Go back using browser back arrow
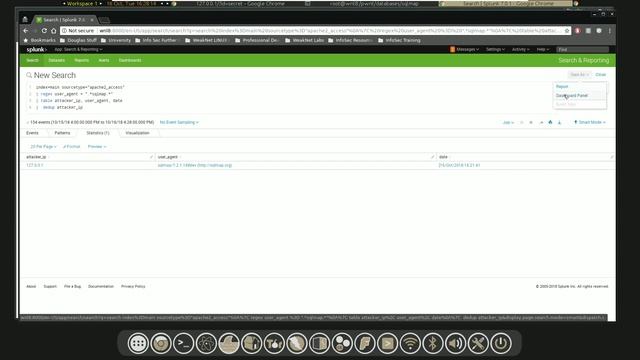The height and width of the screenshot is (360, 640). click(x=26, y=31)
